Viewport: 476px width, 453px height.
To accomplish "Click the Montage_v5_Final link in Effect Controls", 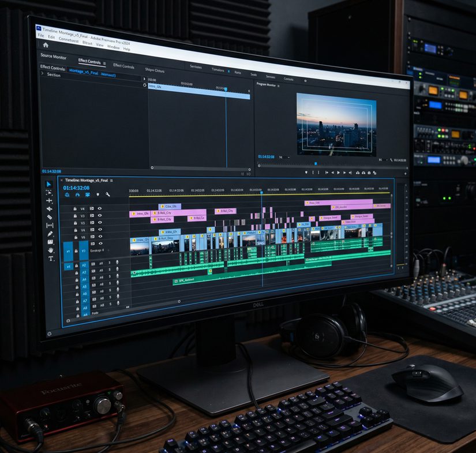I will tap(84, 72).
